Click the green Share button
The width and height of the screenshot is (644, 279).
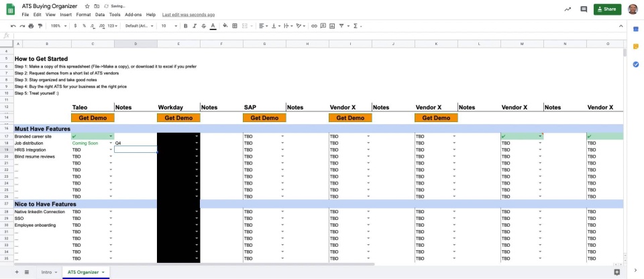[607, 9]
